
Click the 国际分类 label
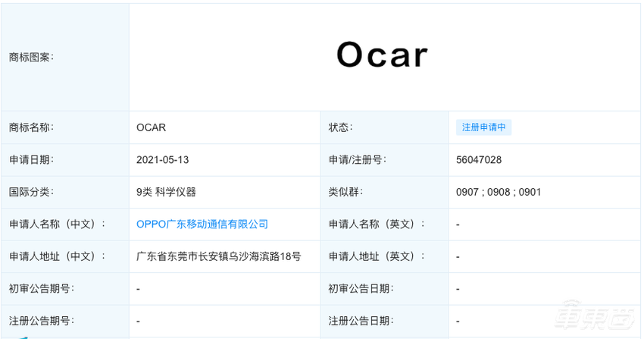point(31,192)
